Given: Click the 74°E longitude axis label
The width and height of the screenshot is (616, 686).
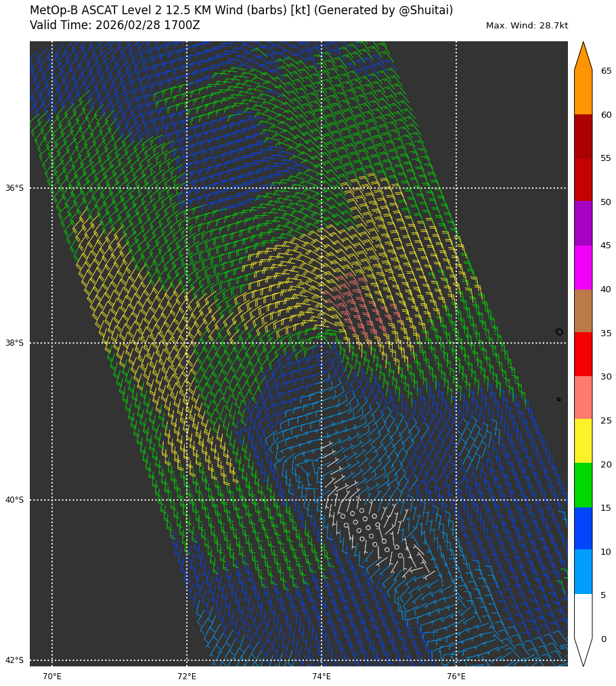Looking at the screenshot, I should click(x=322, y=677).
